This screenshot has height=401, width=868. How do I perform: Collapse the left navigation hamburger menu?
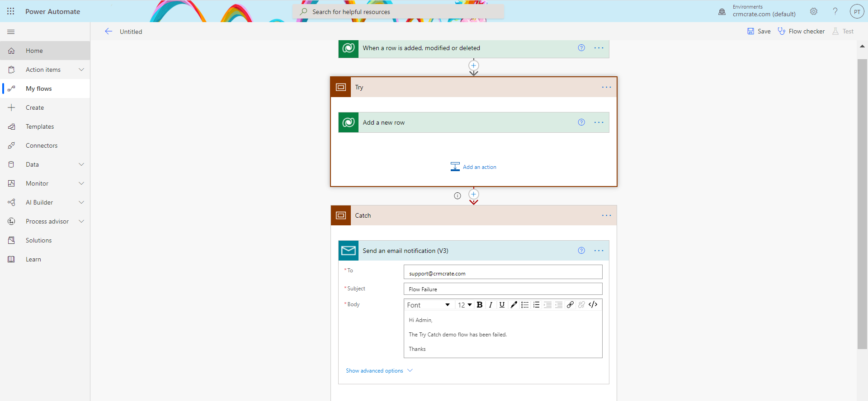[11, 32]
